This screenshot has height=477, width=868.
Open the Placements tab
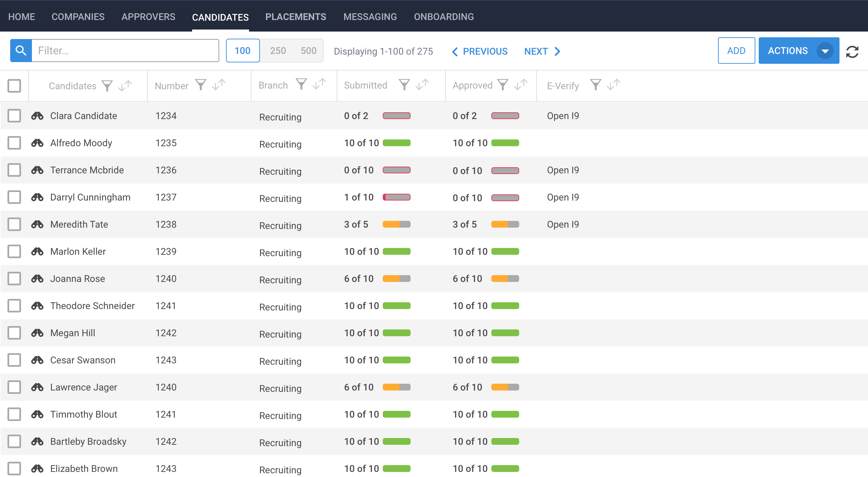tap(296, 17)
